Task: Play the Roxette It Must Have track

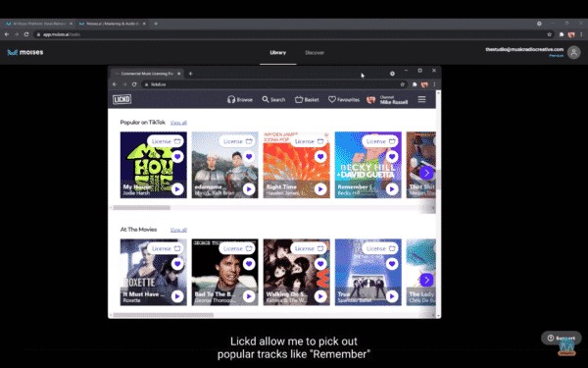Action: (x=177, y=296)
